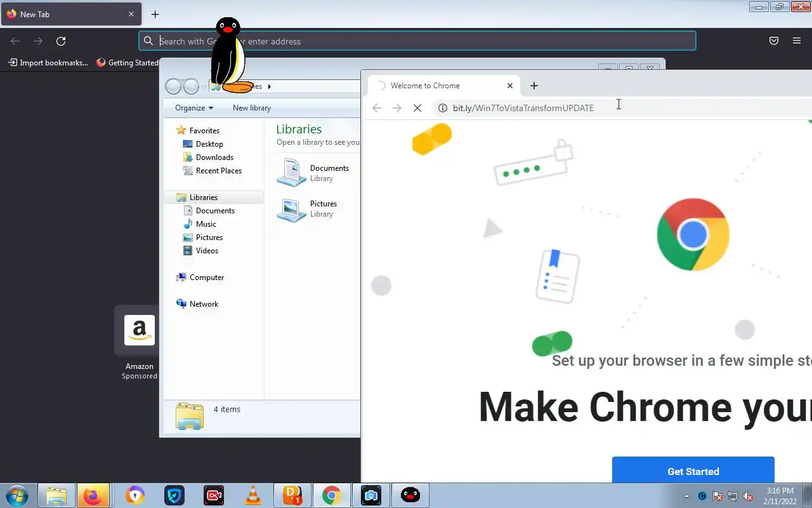Open Downloads under Favorites
The width and height of the screenshot is (812, 508).
point(214,157)
